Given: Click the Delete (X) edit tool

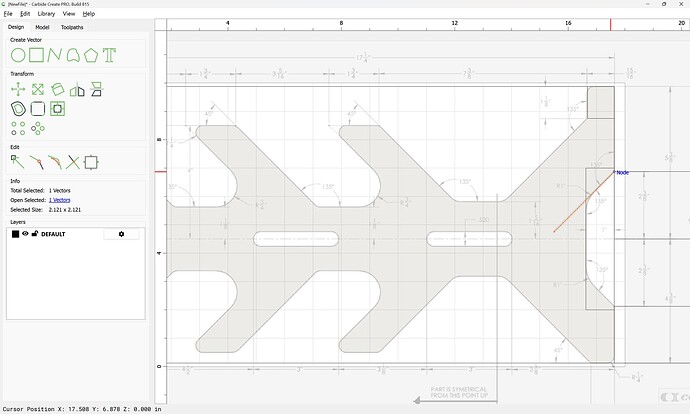Looking at the screenshot, I should click(x=73, y=162).
